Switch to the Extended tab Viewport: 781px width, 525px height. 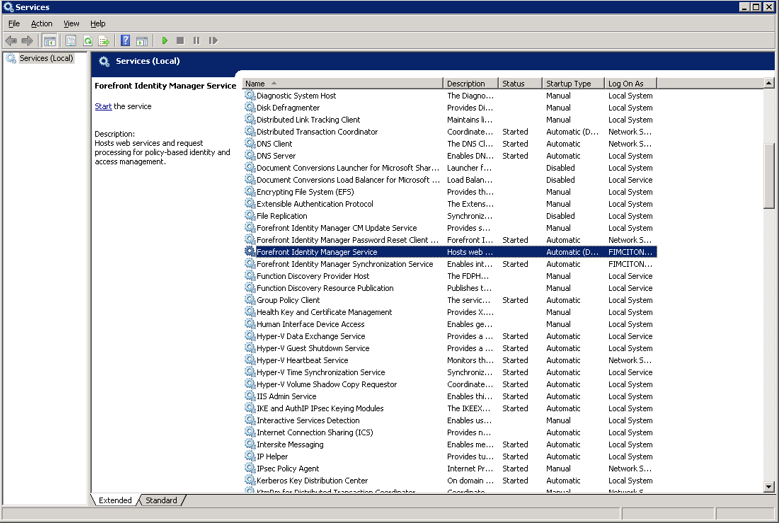click(x=115, y=500)
